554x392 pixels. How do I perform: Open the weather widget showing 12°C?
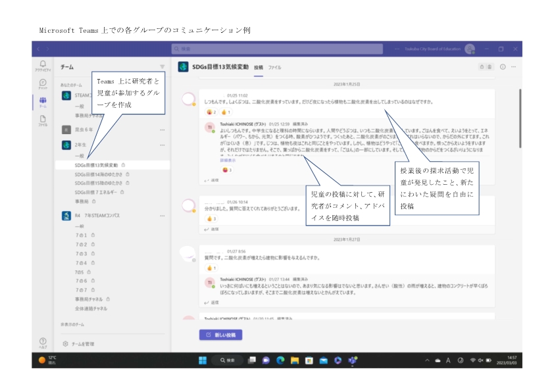coord(47,360)
